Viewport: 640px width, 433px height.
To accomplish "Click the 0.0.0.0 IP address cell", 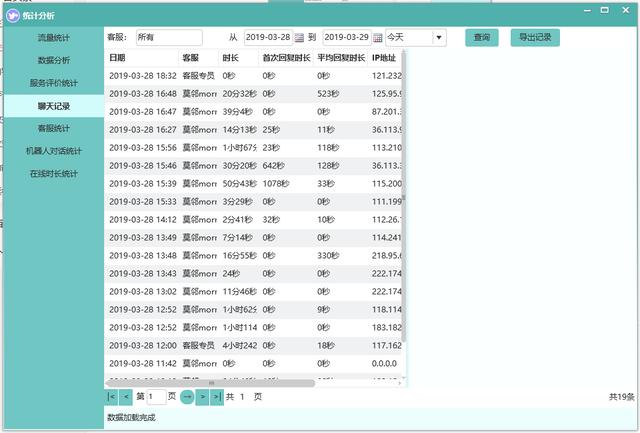I will [384, 363].
